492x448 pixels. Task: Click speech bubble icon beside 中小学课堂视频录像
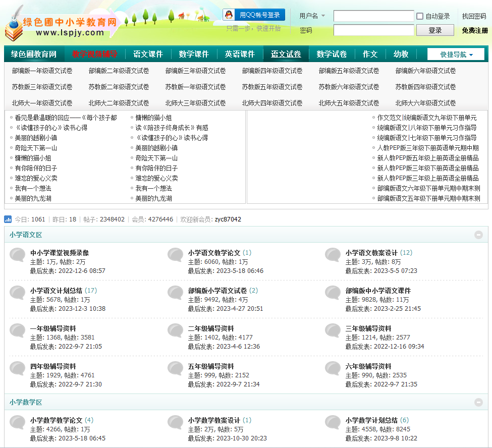pyautogui.click(x=18, y=256)
